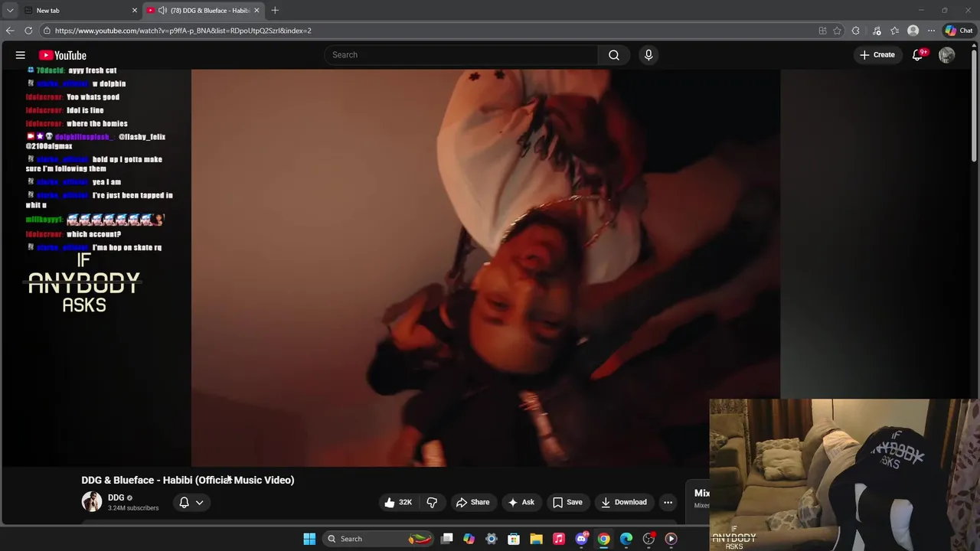Dislike the video with thumbs down
The image size is (980, 551).
pyautogui.click(x=432, y=503)
